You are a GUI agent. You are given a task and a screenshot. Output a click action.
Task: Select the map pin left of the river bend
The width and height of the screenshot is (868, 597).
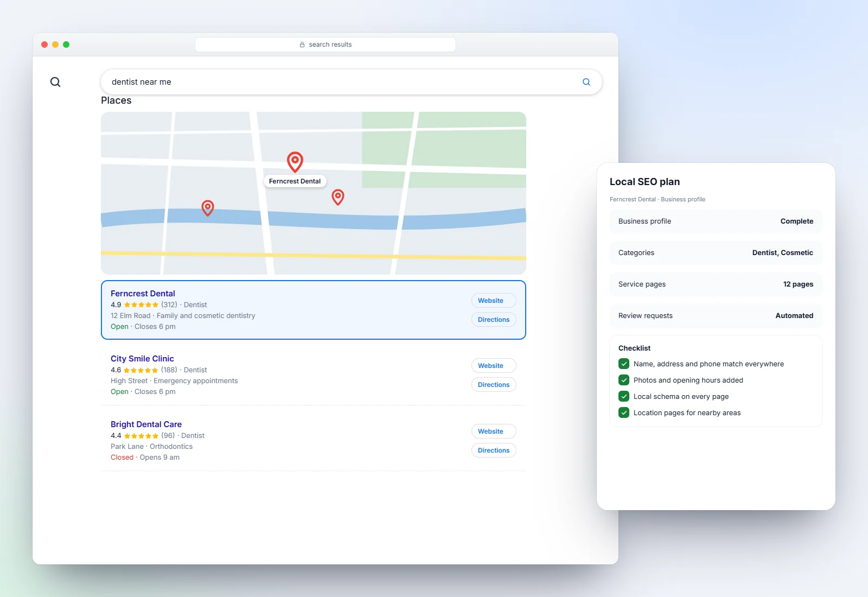click(x=208, y=208)
